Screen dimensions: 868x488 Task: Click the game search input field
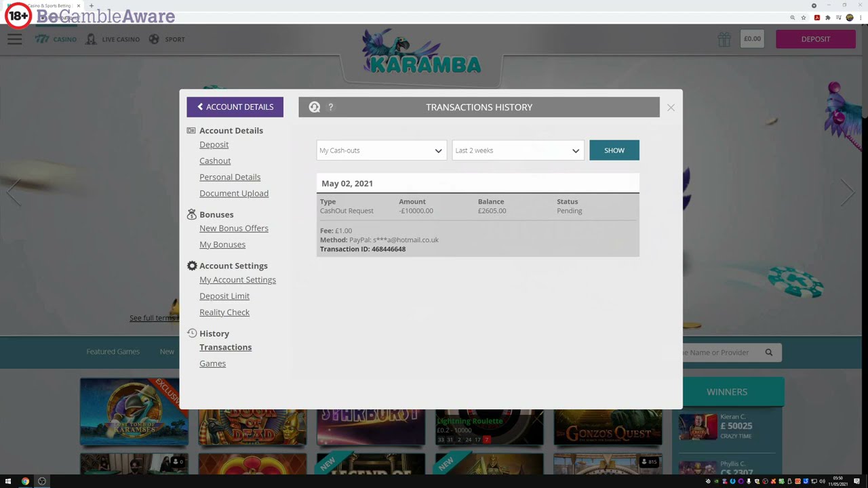point(721,352)
